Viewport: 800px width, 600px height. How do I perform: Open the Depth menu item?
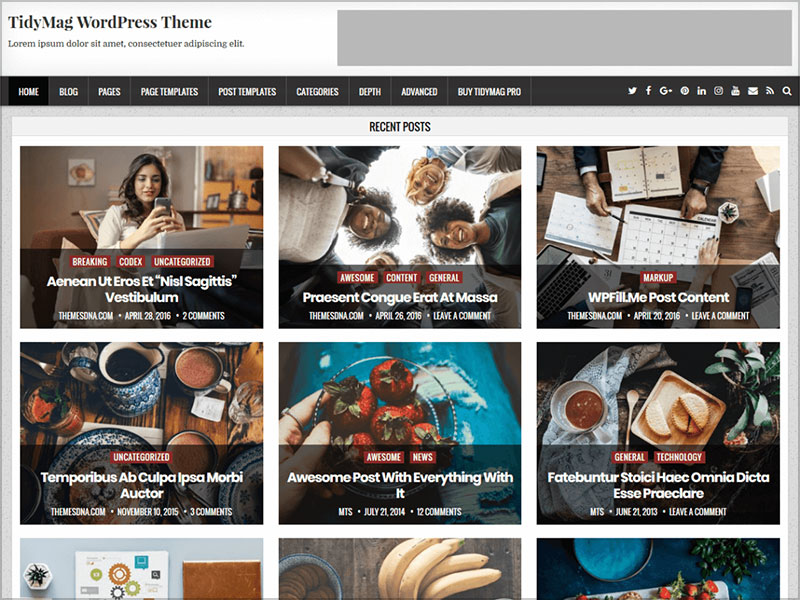(x=370, y=91)
